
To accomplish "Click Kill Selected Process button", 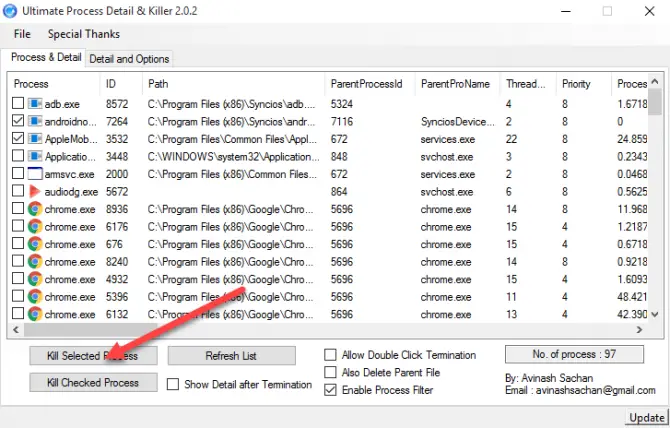I will [x=93, y=355].
